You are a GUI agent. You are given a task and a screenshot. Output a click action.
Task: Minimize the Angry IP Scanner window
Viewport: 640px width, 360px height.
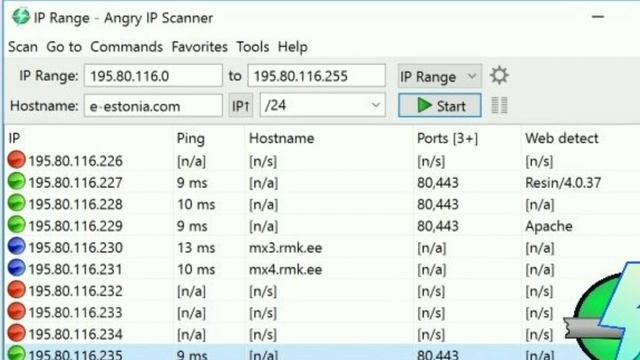tap(598, 17)
